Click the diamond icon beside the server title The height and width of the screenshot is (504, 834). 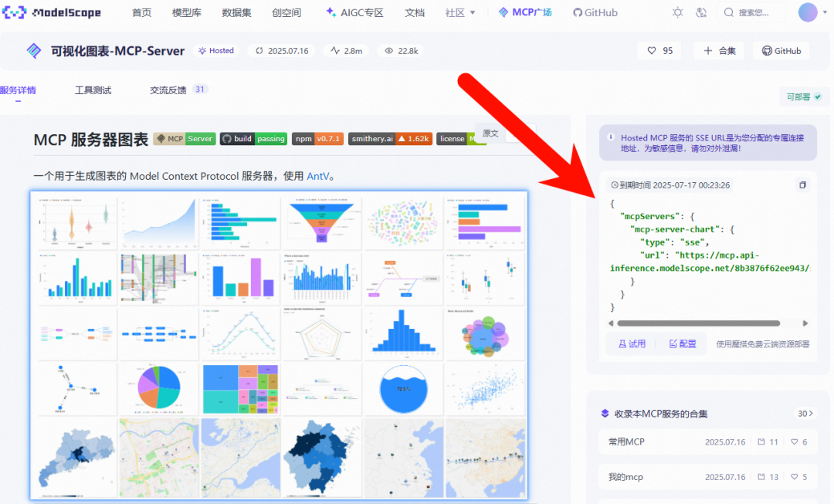pos(33,51)
